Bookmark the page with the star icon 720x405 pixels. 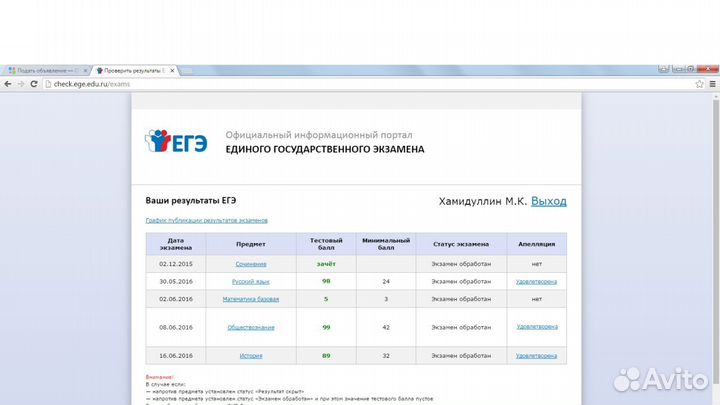tap(699, 84)
